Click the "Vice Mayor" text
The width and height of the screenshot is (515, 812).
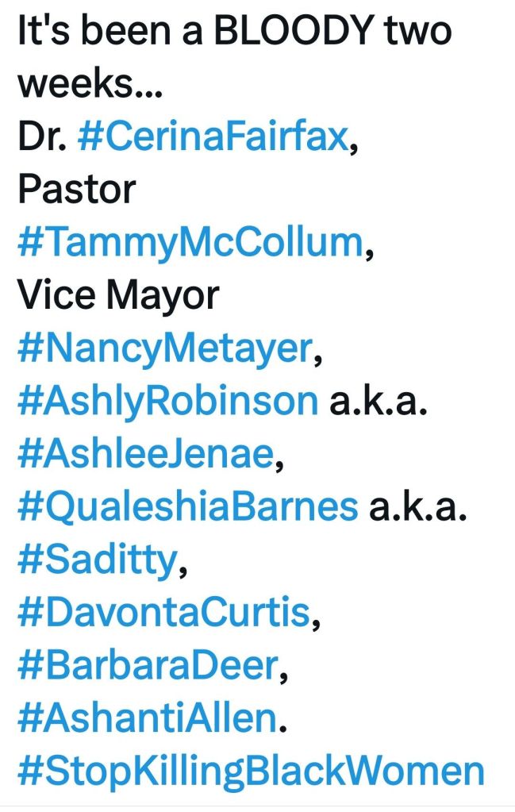[x=117, y=295]
